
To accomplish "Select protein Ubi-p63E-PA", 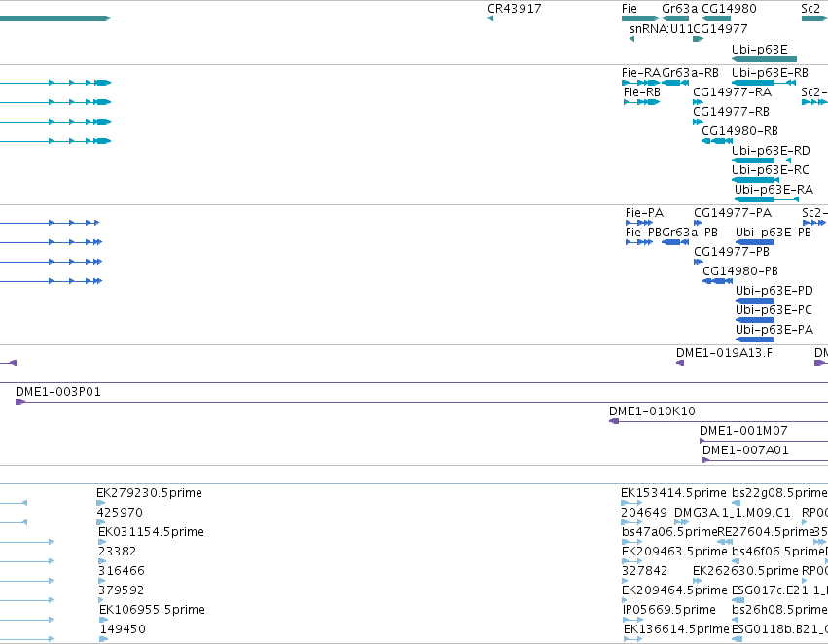I will (x=755, y=340).
